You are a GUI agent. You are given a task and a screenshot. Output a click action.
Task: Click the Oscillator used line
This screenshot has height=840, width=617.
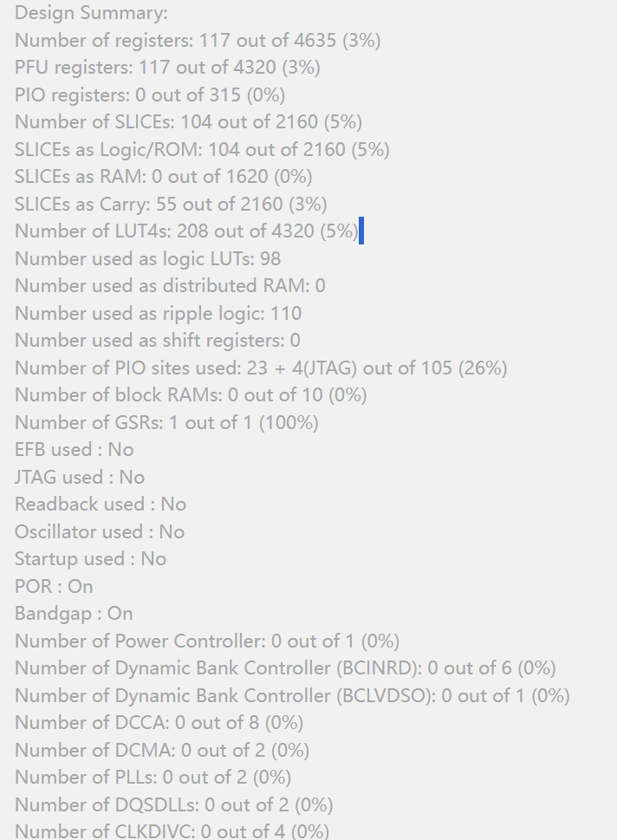(100, 532)
